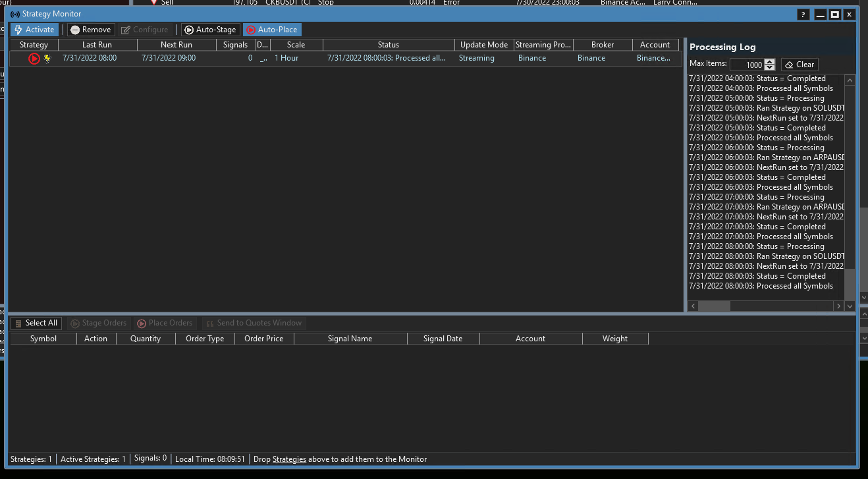The image size is (868, 479).
Task: Select the 7/31/2022 09:00 Next Run cell
Action: pyautogui.click(x=169, y=58)
